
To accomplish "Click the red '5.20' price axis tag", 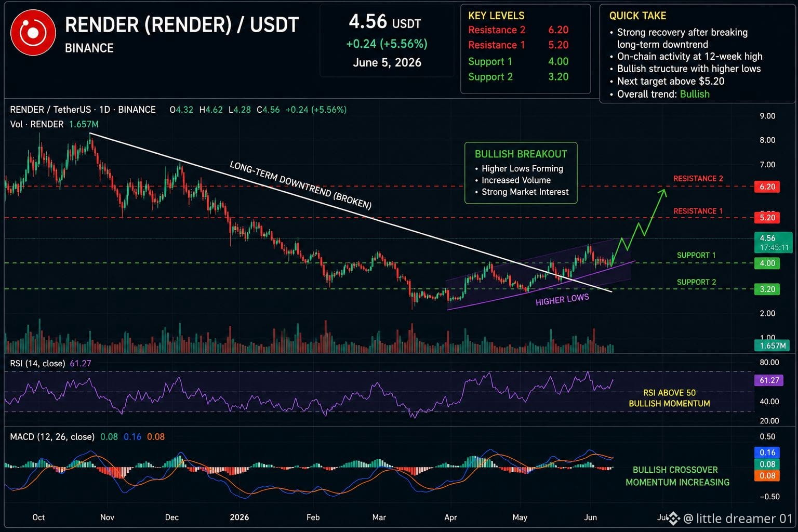I will [x=767, y=218].
